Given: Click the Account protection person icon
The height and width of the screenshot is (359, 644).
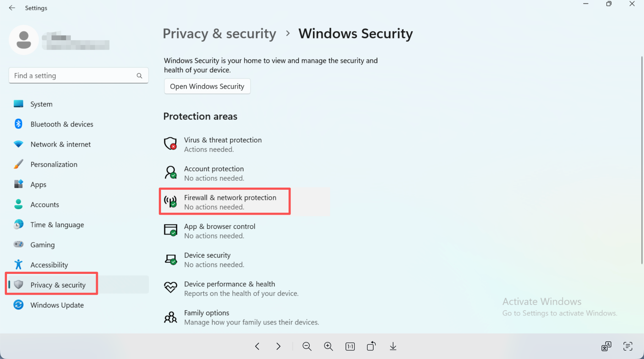Looking at the screenshot, I should 170,172.
